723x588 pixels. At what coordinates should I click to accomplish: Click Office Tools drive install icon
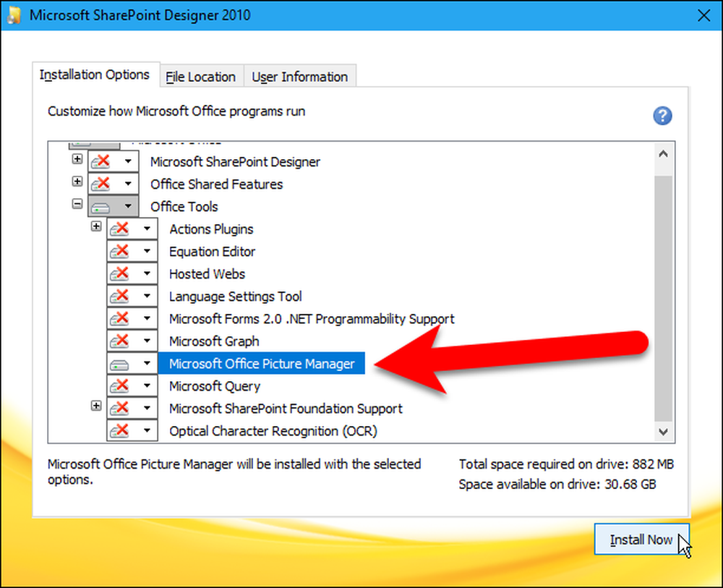tap(100, 207)
